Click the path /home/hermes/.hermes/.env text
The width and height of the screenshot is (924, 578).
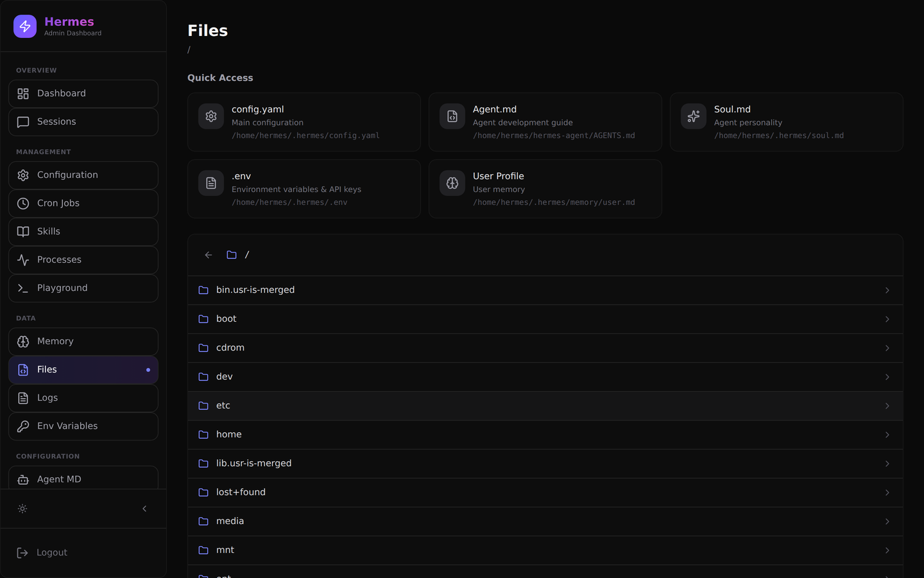point(289,202)
